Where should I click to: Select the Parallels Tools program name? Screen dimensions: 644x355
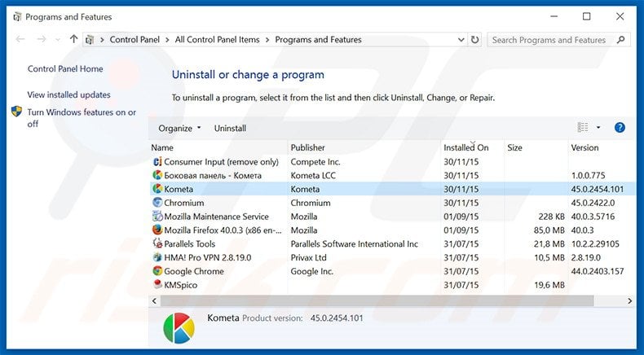tap(190, 243)
